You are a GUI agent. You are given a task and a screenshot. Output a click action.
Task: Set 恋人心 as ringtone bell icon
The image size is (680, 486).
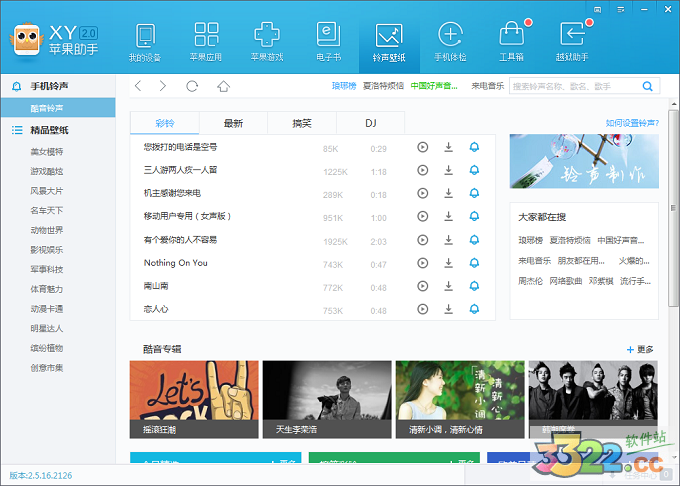[x=474, y=310]
